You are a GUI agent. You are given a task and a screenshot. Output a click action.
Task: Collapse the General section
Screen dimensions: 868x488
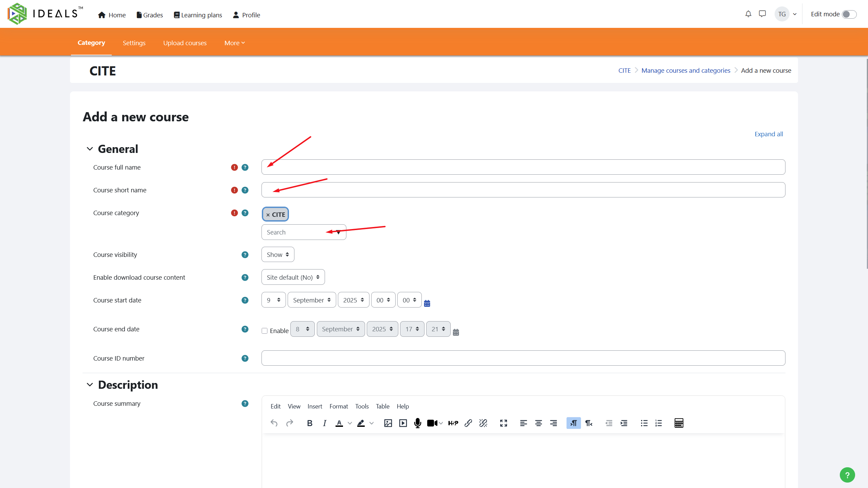(90, 149)
